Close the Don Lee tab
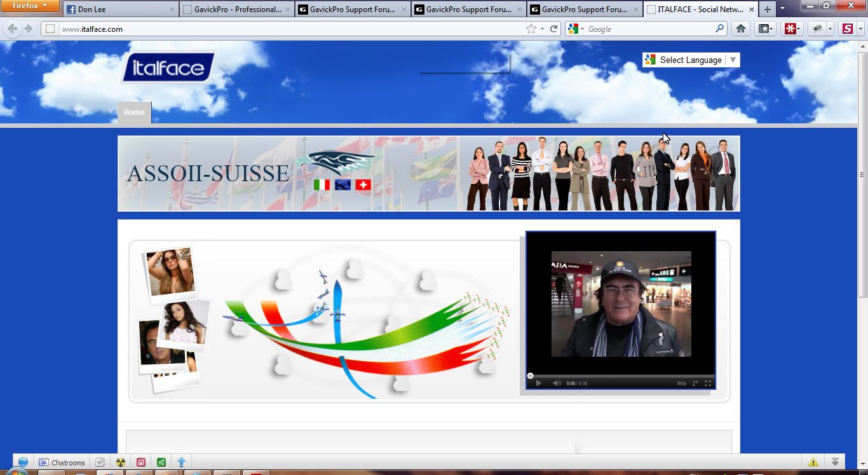 172,10
